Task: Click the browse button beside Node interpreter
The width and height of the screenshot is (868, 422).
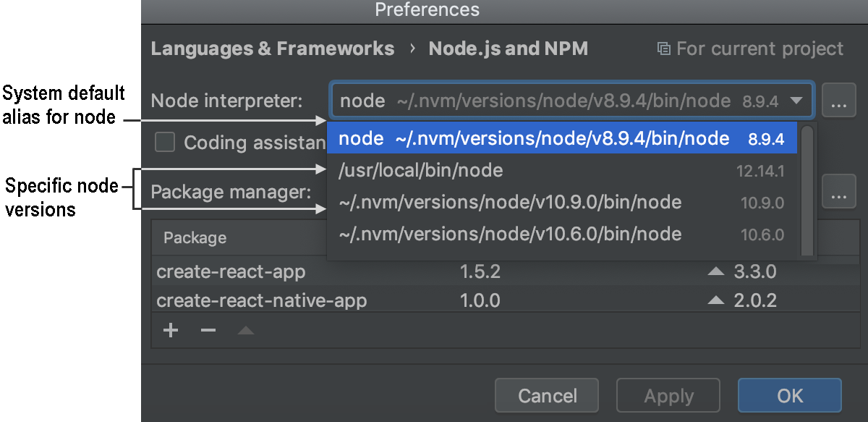Action: tap(838, 101)
